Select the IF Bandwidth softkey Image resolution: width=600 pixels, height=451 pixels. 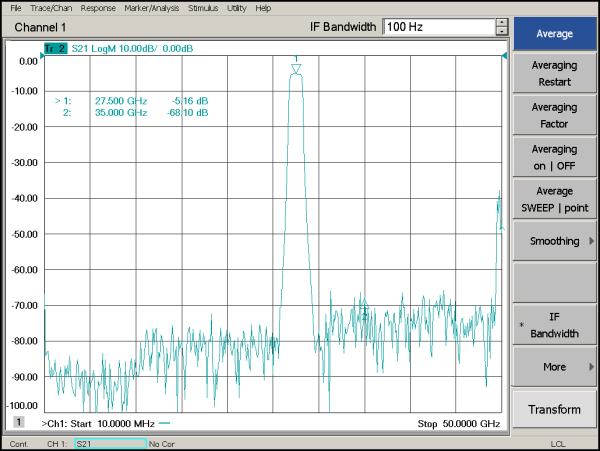pyautogui.click(x=554, y=325)
